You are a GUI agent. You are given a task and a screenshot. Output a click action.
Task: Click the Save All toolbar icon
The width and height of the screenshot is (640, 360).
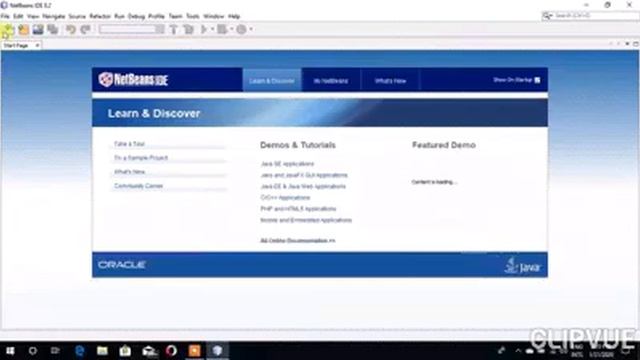pyautogui.click(x=53, y=29)
